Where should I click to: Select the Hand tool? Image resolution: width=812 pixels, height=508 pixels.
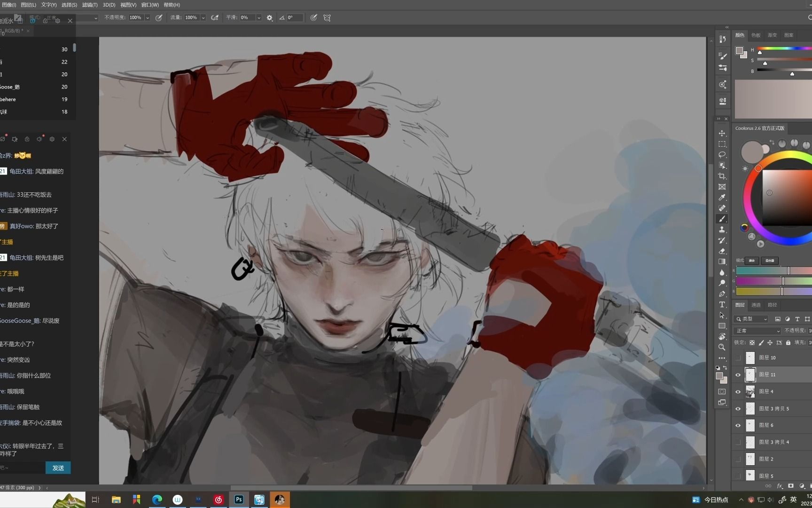722,337
